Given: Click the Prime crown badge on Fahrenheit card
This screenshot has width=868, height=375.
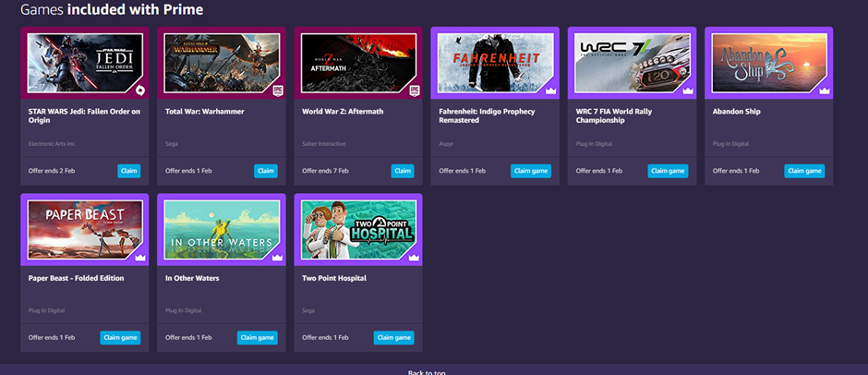Looking at the screenshot, I should click(x=550, y=91).
